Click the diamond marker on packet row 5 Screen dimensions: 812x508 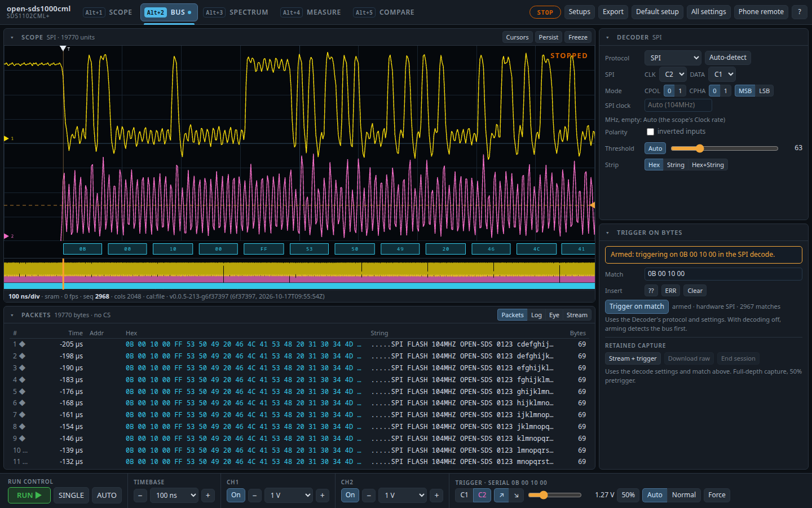[23, 391]
